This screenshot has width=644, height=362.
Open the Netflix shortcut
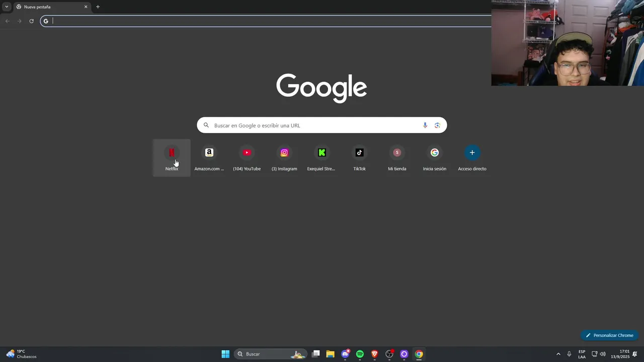click(172, 158)
